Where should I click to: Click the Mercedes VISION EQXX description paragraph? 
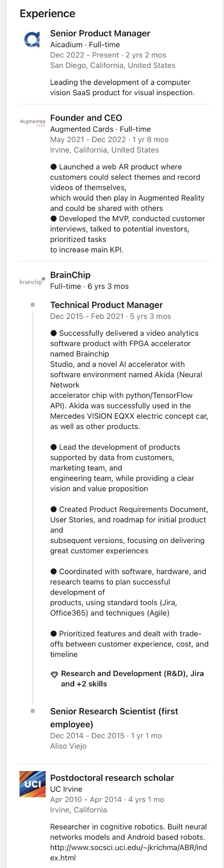(x=129, y=380)
